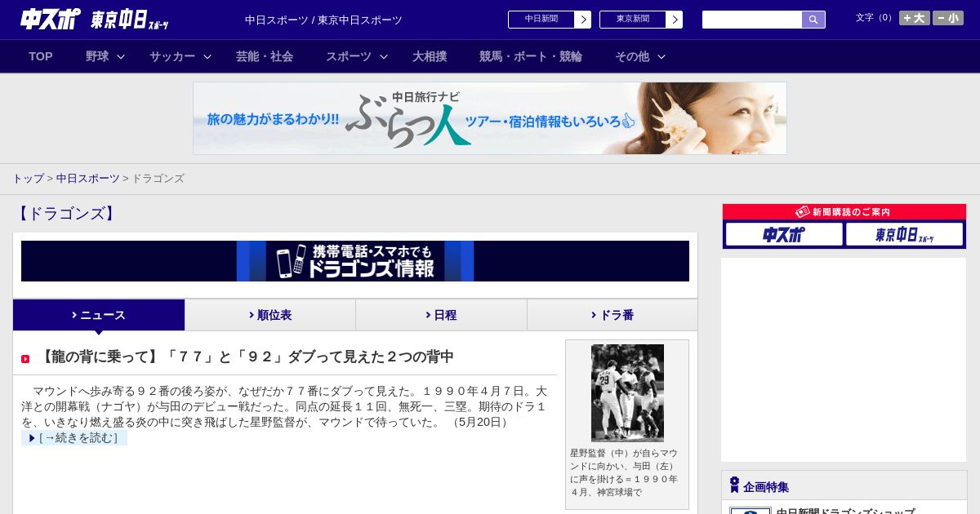Click arrow next to 東京新聞 button
The image size is (980, 514).
click(675, 20)
